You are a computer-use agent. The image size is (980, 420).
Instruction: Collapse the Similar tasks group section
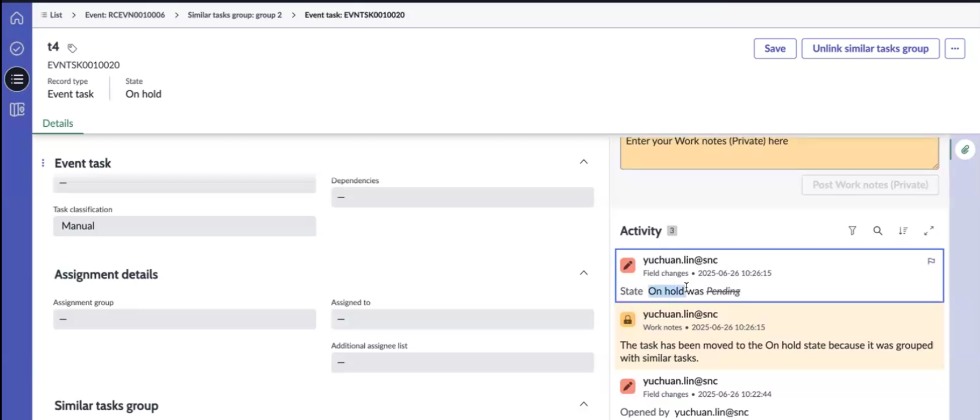(x=583, y=404)
